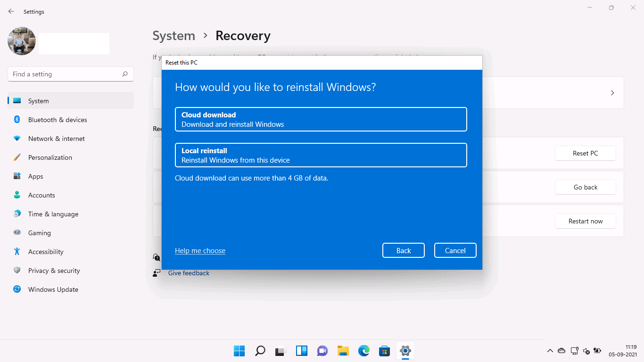Viewport: 644px width, 362px height.
Task: Click the Settings back arrow
Action: click(11, 11)
